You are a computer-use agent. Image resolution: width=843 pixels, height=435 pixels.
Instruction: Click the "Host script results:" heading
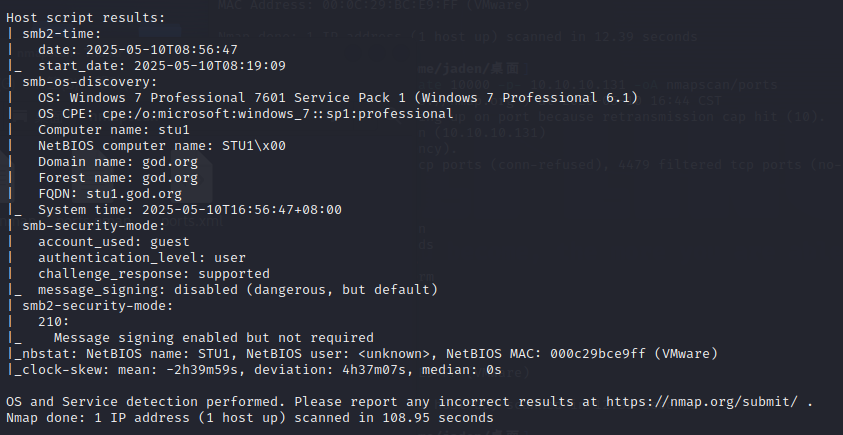[x=87, y=17]
